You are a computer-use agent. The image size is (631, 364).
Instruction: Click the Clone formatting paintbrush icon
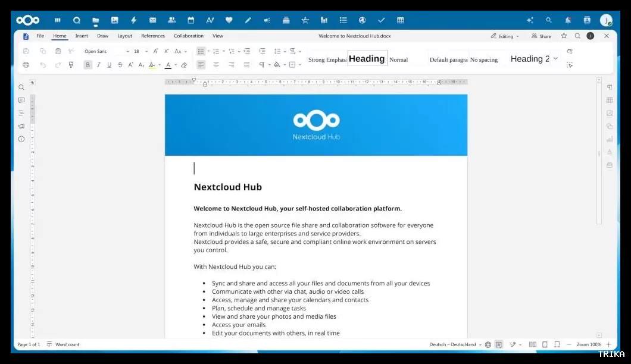pyautogui.click(x=71, y=65)
